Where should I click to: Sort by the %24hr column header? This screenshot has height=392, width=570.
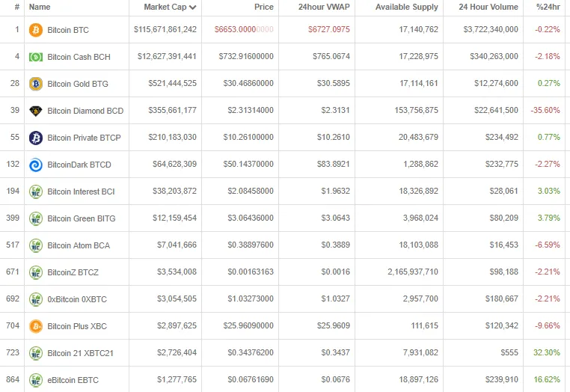pos(548,7)
